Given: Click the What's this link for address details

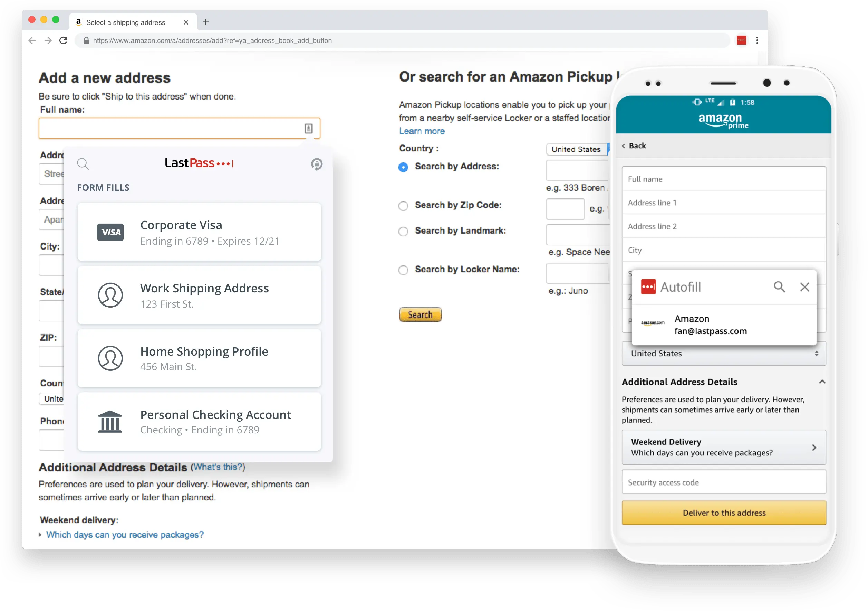Looking at the screenshot, I should (x=217, y=467).
